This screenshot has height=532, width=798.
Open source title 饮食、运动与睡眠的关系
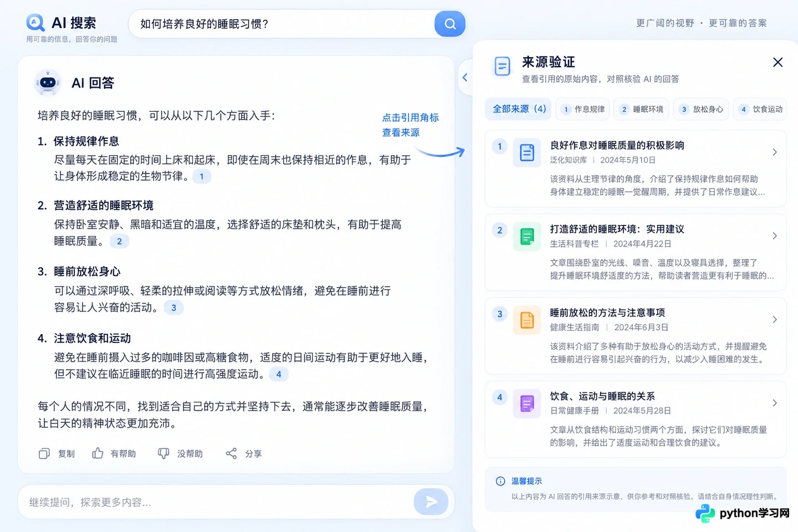pyautogui.click(x=602, y=396)
